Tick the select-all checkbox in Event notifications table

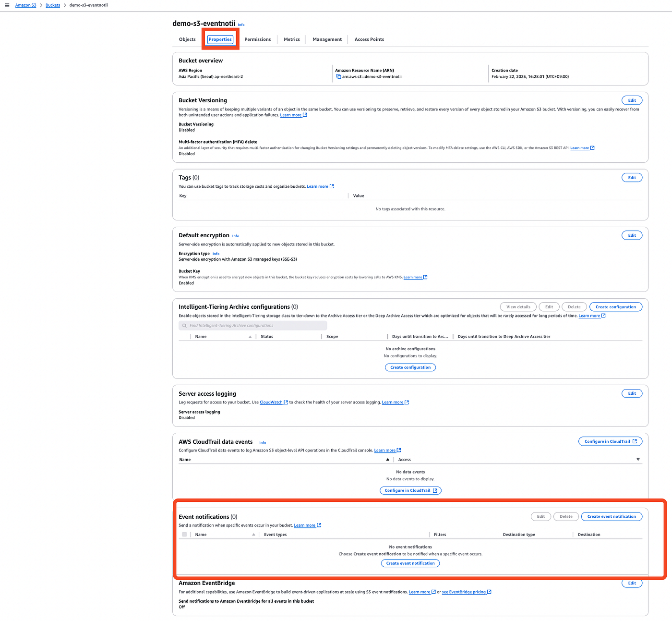pyautogui.click(x=184, y=535)
